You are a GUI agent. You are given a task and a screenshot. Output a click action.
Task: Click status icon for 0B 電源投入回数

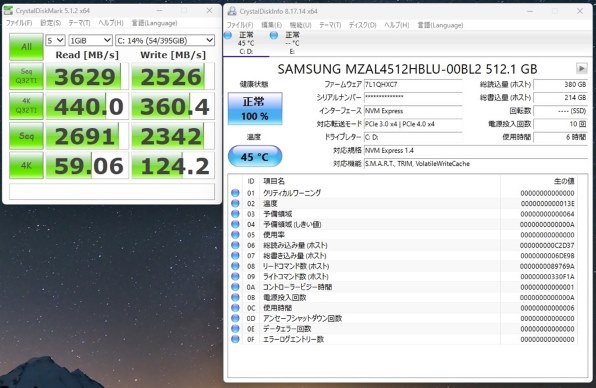pyautogui.click(x=235, y=298)
